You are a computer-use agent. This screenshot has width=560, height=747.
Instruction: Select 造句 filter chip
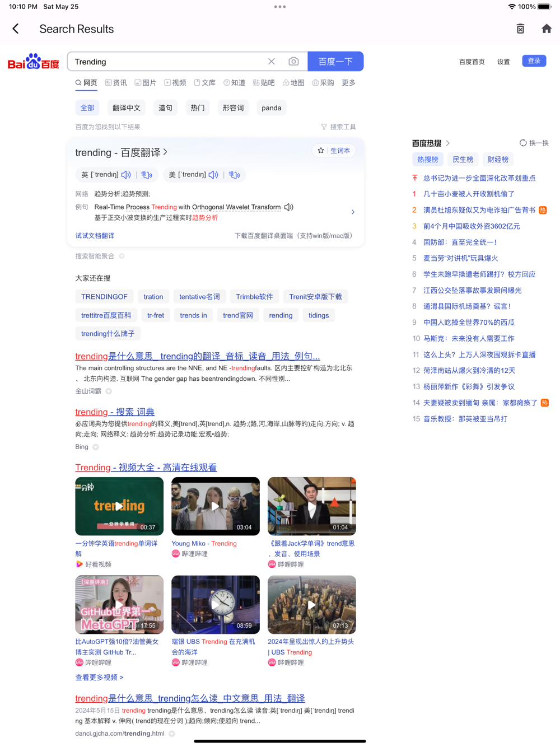pos(165,108)
